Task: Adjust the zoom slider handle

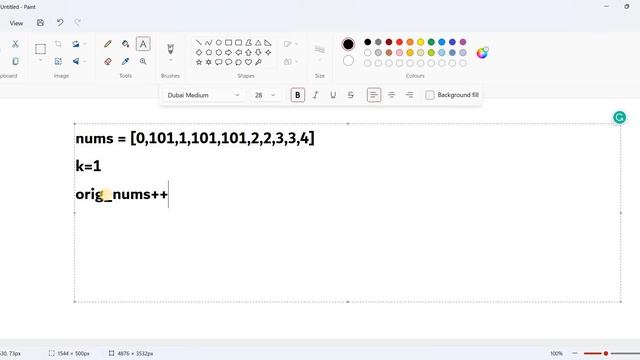Action: point(606,353)
